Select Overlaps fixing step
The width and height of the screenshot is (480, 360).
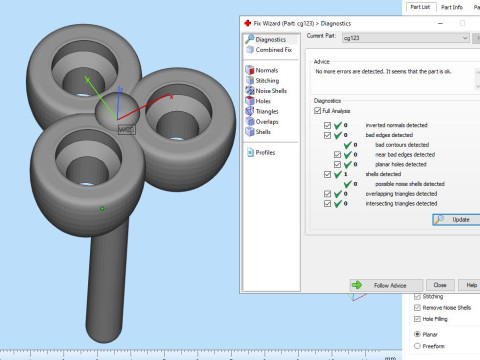click(262, 122)
